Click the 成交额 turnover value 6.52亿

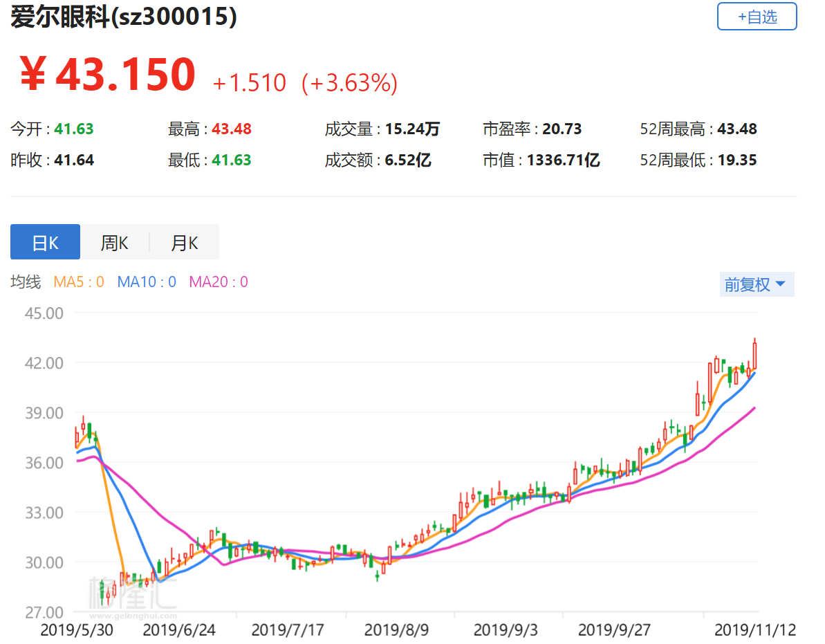pyautogui.click(x=408, y=160)
